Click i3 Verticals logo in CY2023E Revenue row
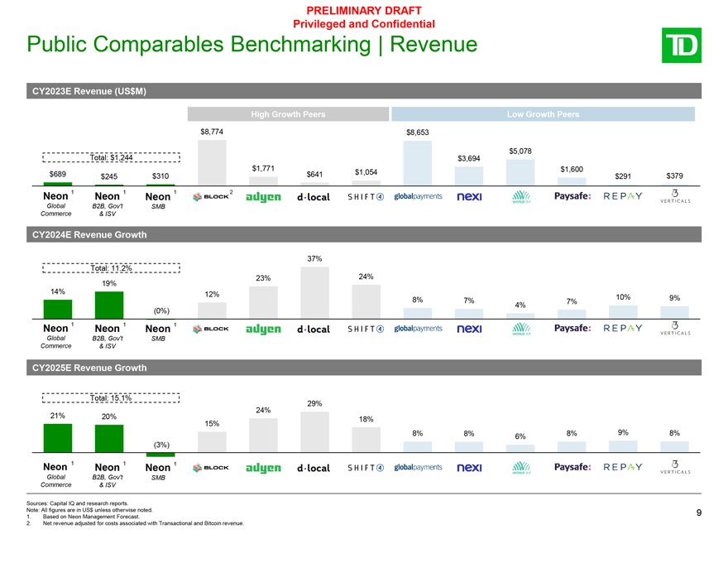 [675, 196]
